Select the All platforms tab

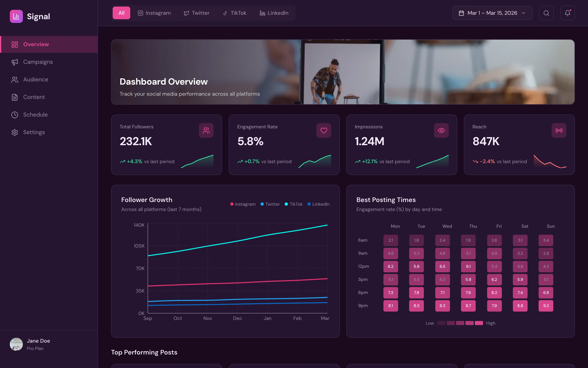click(121, 13)
